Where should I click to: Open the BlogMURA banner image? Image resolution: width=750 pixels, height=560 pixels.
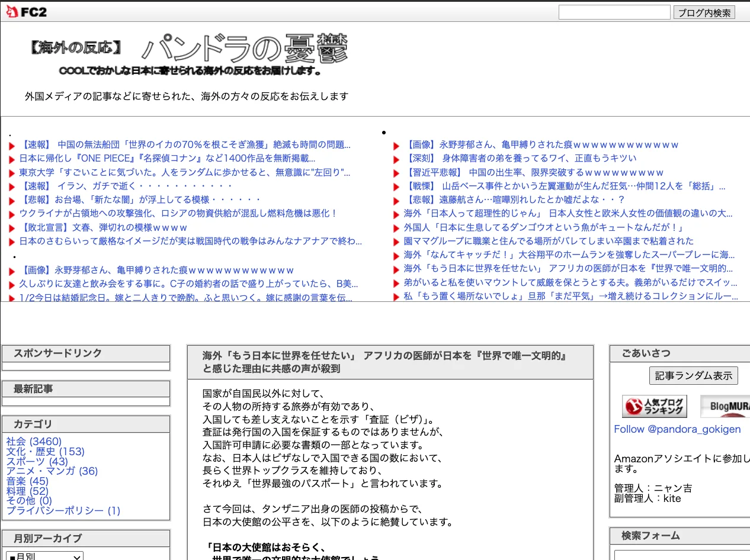725,406
